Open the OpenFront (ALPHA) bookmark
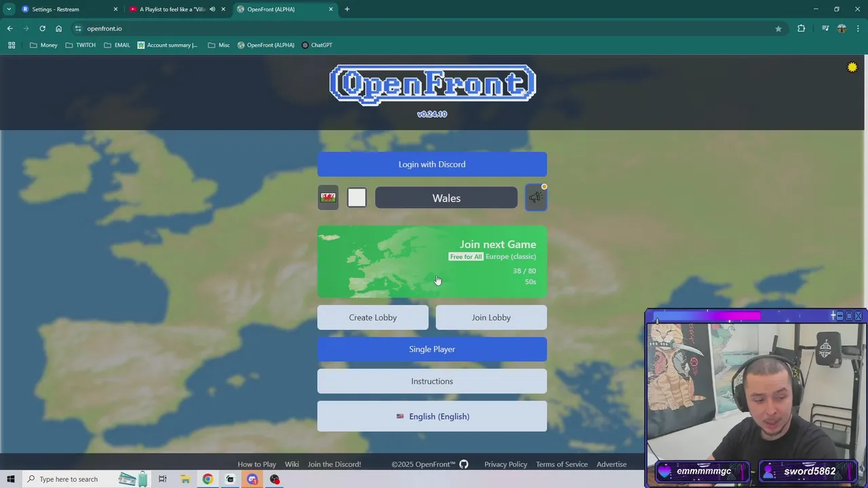This screenshot has height=488, width=868. tap(266, 45)
